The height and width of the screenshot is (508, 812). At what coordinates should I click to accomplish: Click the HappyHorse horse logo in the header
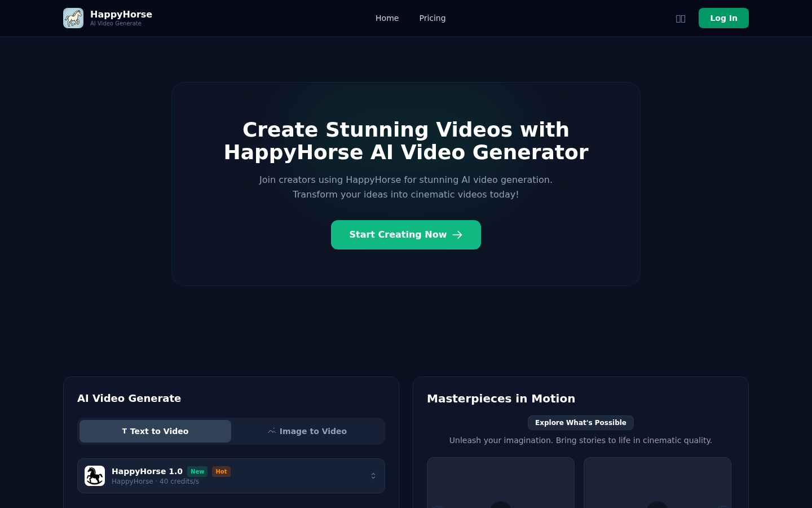(73, 18)
